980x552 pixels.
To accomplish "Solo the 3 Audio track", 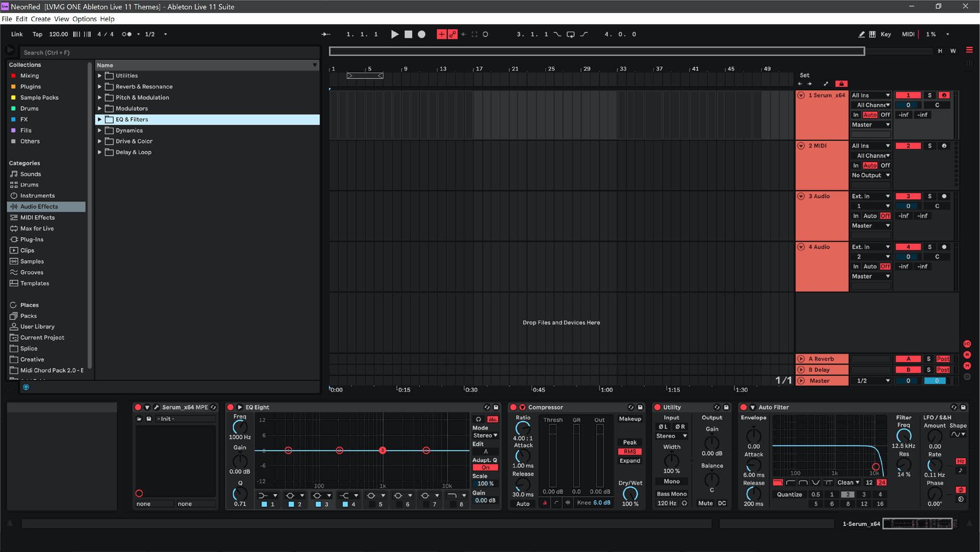I will tap(929, 197).
